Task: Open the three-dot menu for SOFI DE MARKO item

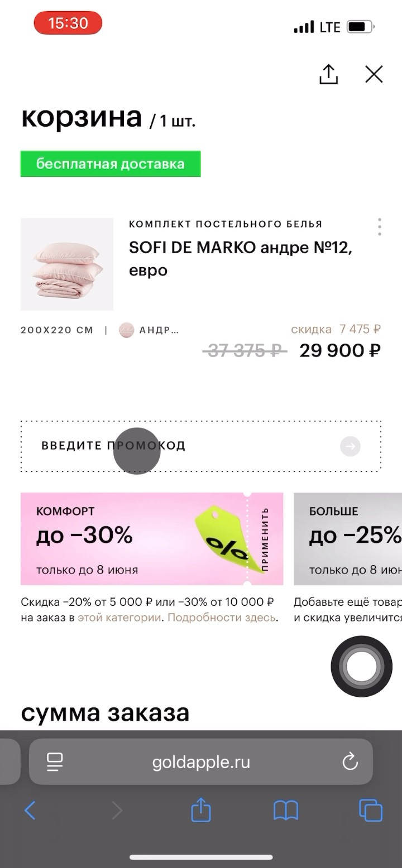Action: [380, 227]
